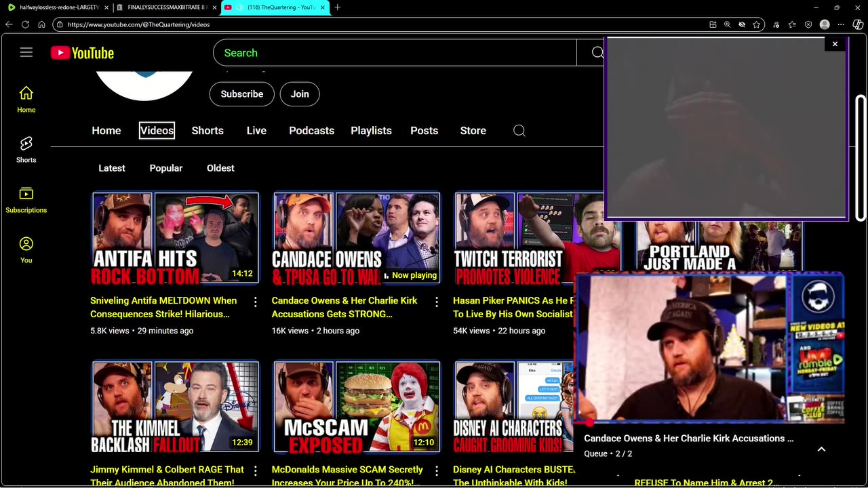The image size is (868, 488).
Task: Open the browser home page icon
Action: tap(41, 24)
